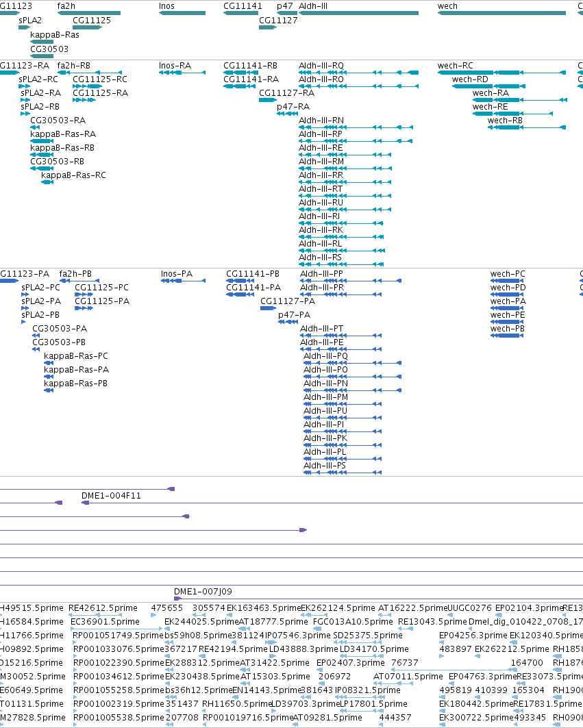
Task: Select the CG11125 gene label
Action: point(92,21)
